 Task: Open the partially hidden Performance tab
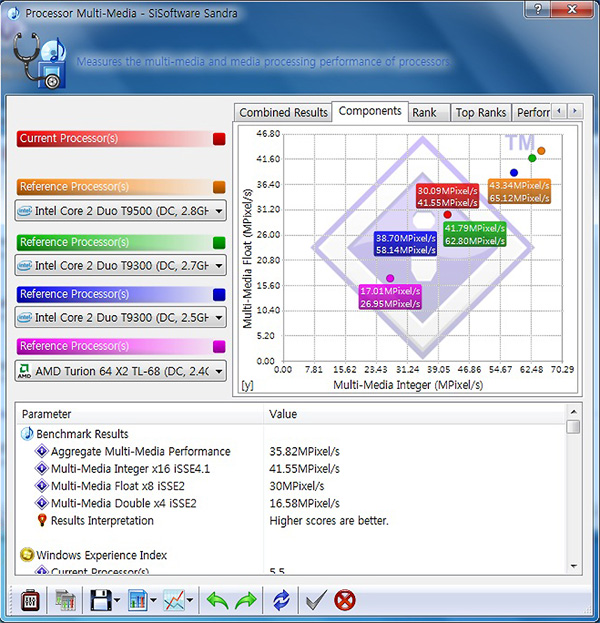pos(532,112)
